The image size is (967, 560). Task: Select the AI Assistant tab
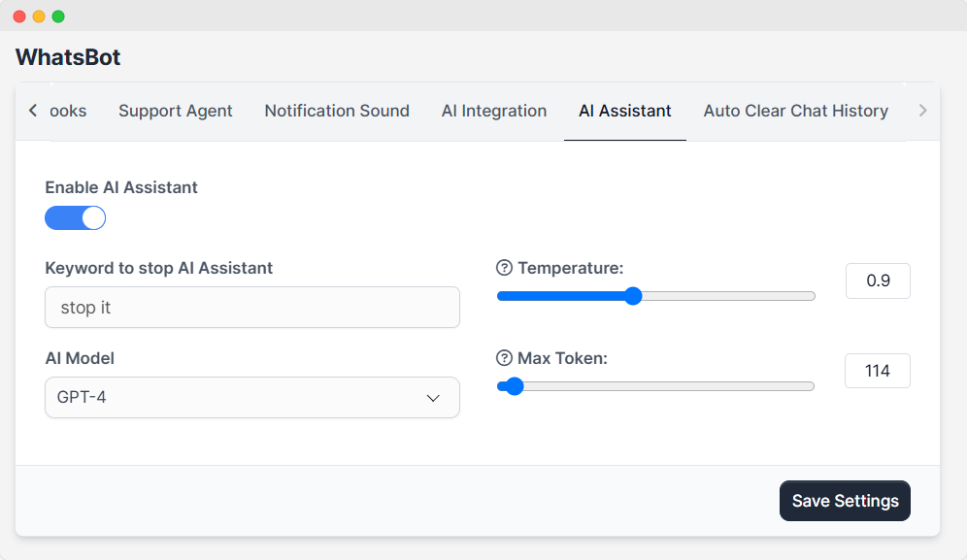(x=624, y=111)
